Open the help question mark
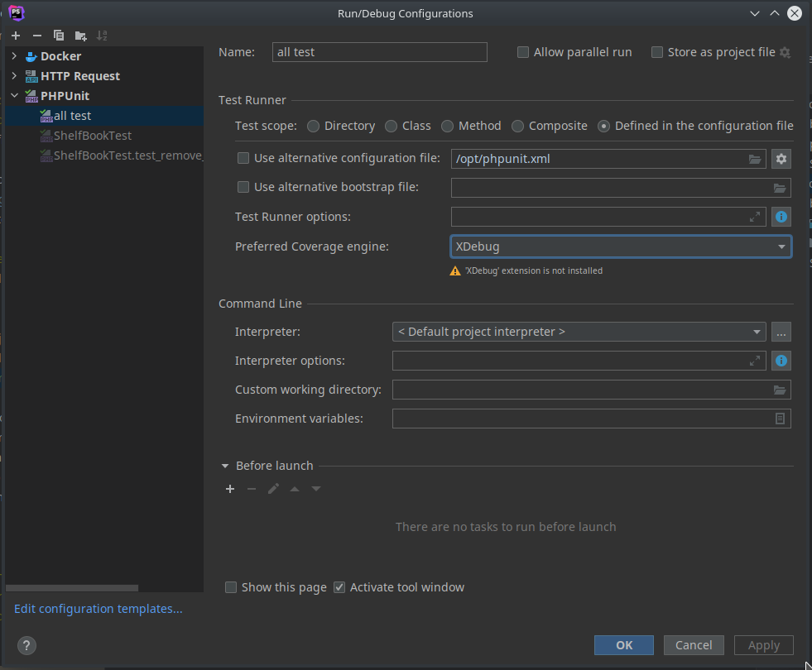 click(27, 645)
